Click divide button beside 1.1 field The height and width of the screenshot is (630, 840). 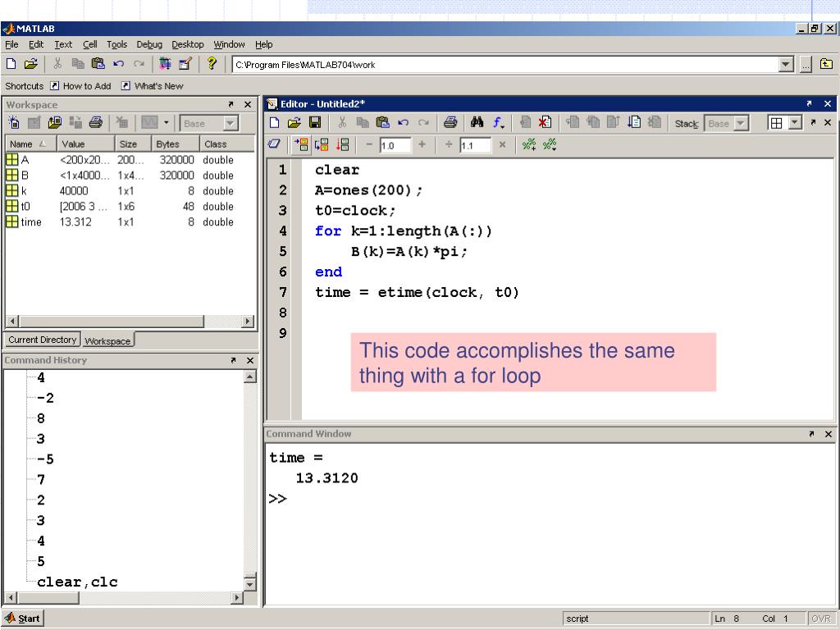(x=449, y=144)
